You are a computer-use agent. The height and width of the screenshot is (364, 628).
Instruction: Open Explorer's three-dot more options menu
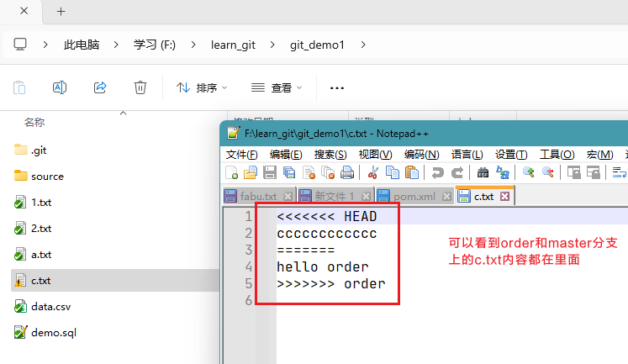click(337, 87)
